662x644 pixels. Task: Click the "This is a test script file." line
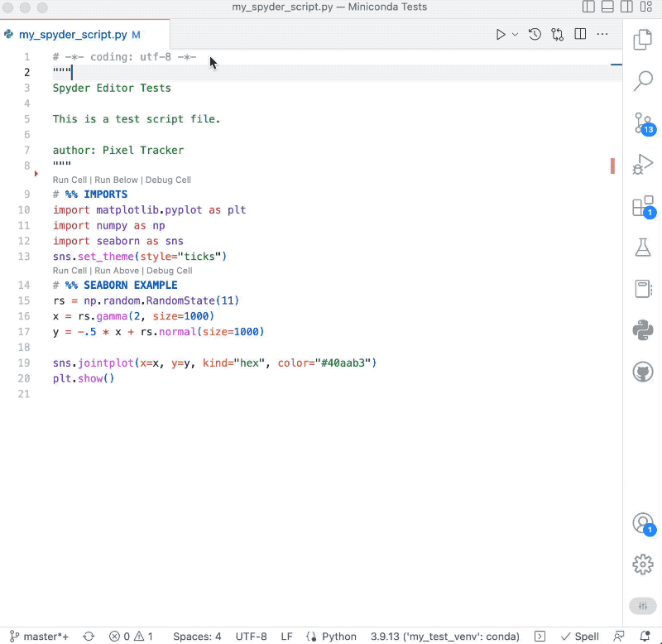tap(137, 119)
